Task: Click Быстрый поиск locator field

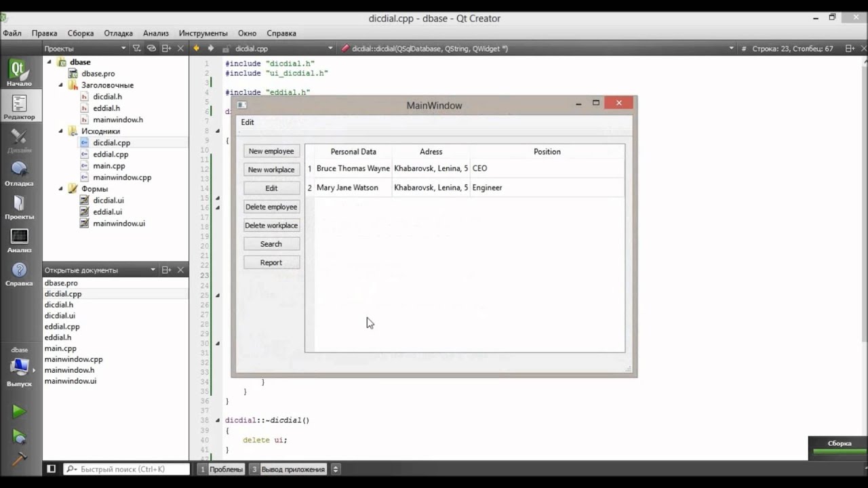Action: (x=127, y=469)
